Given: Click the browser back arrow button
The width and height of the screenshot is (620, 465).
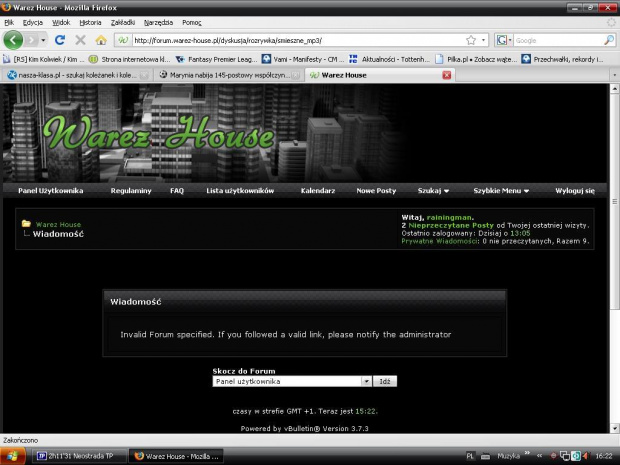Looking at the screenshot, I should pyautogui.click(x=14, y=40).
